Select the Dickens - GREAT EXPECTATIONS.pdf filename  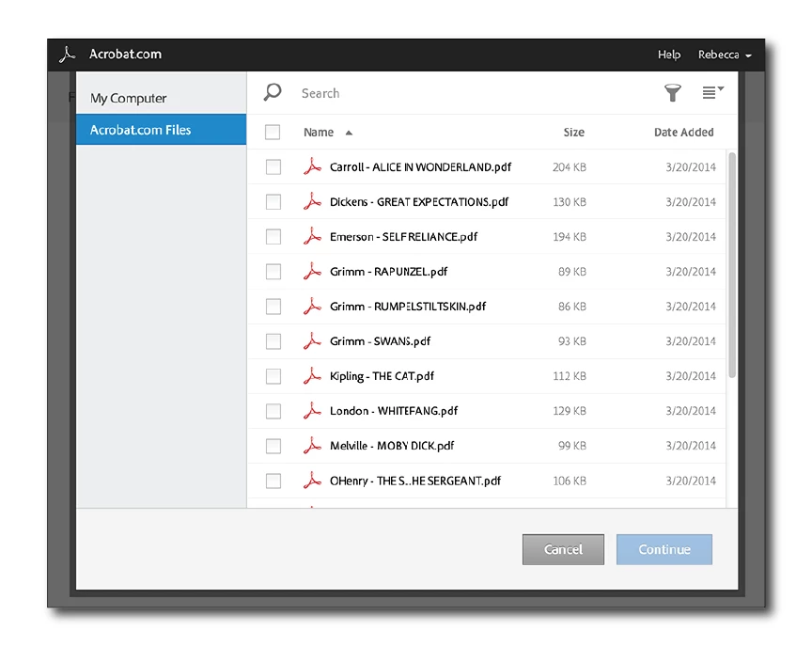click(419, 201)
